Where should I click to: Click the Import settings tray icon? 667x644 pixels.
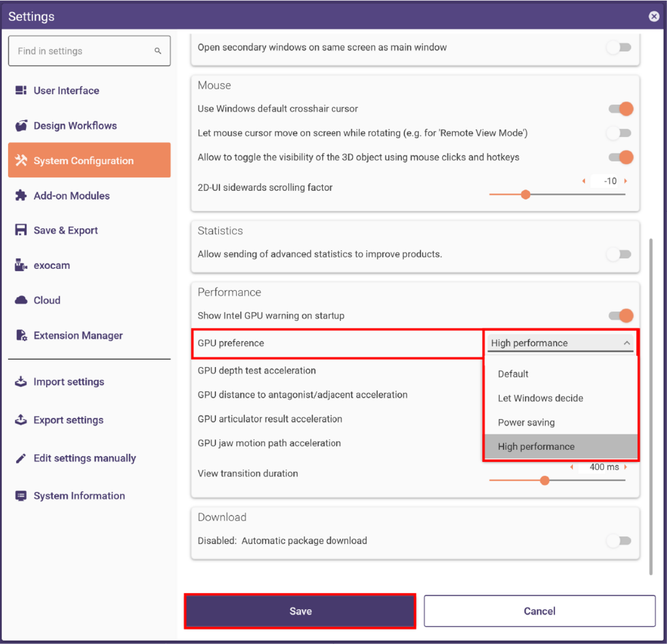coord(21,381)
